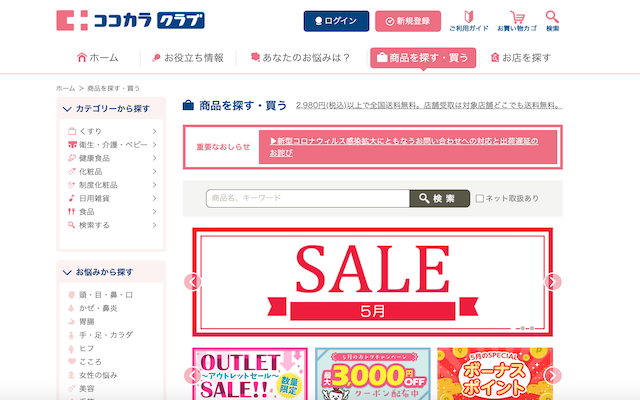Collapse the カテゴリーから探す section
The image size is (640, 400).
pos(67,109)
